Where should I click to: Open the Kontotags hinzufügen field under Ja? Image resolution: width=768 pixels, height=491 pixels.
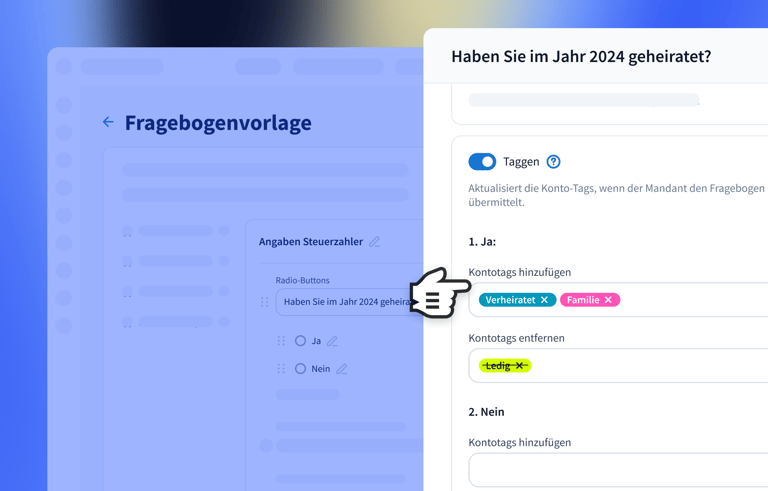690,300
